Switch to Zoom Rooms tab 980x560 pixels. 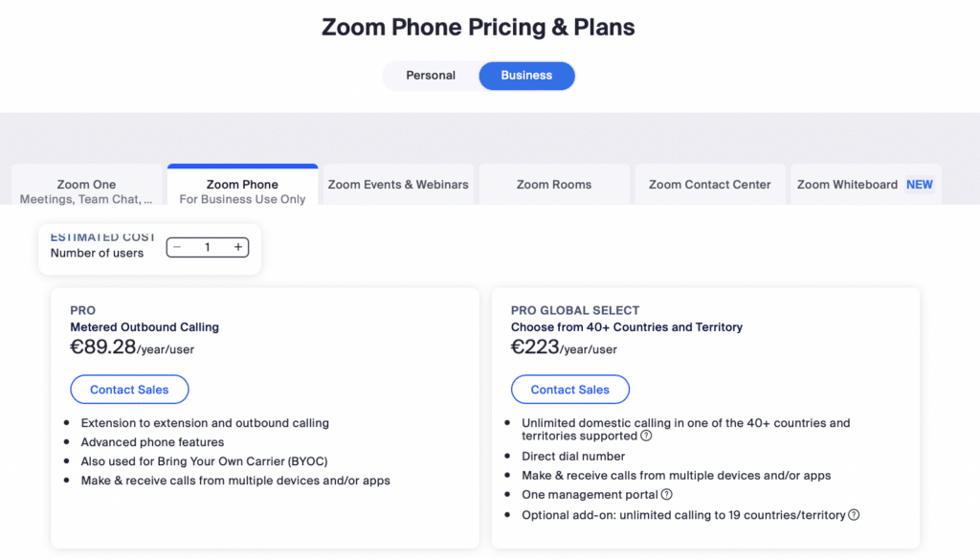pyautogui.click(x=554, y=185)
